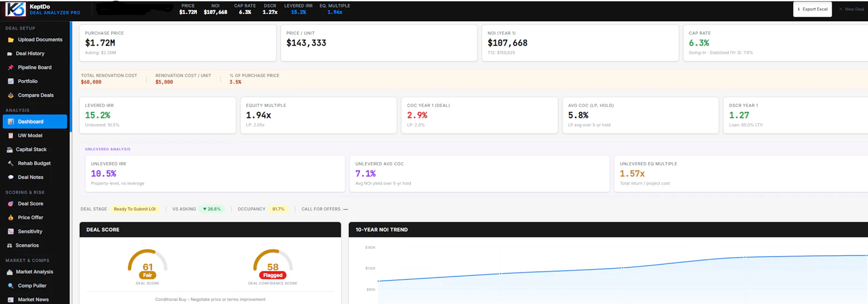This screenshot has height=304, width=868.
Task: Click the Deal Score panel header
Action: pos(210,230)
